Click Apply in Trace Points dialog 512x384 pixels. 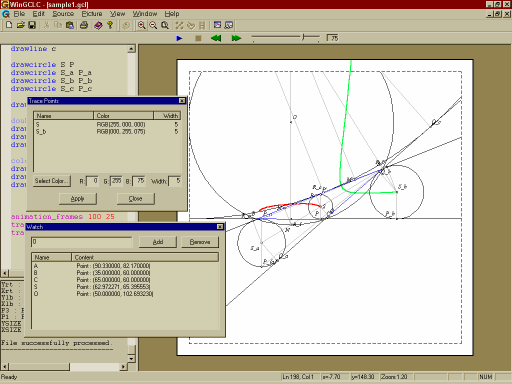(78, 199)
